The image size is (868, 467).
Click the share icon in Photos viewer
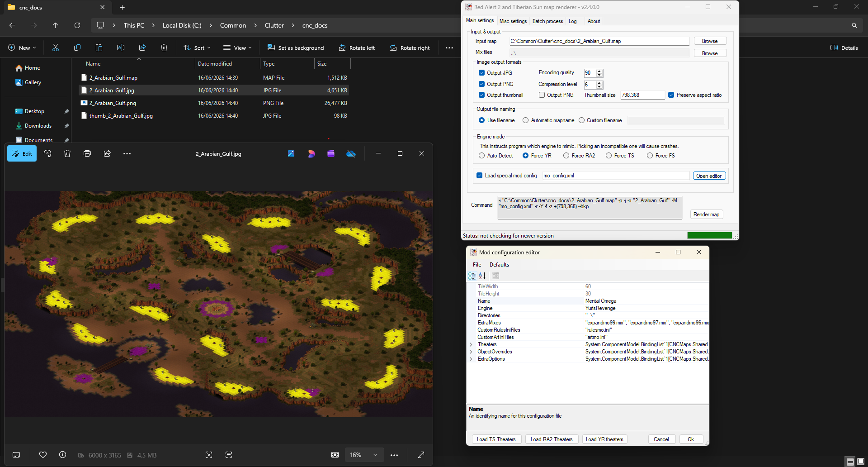coord(107,153)
